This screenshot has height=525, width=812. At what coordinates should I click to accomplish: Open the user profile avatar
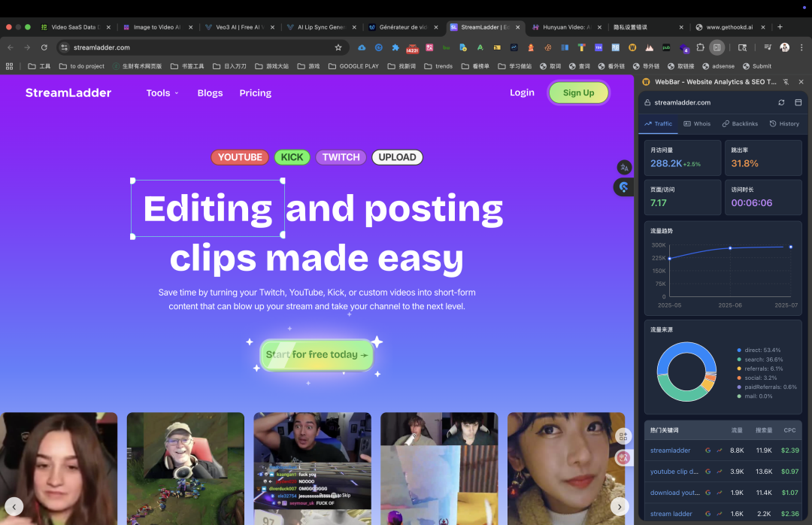(x=784, y=47)
